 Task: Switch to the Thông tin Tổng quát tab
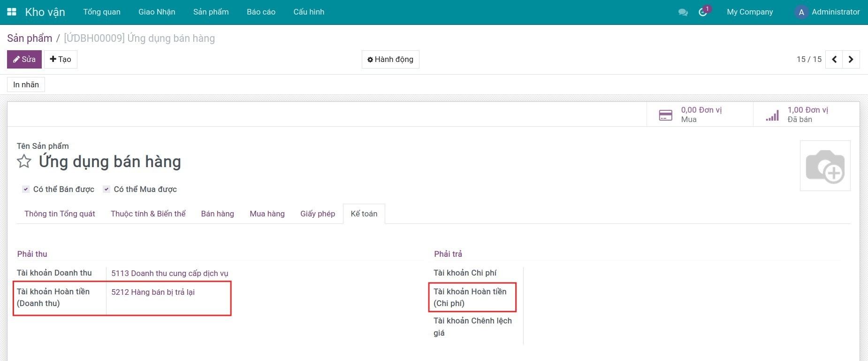pyautogui.click(x=60, y=214)
